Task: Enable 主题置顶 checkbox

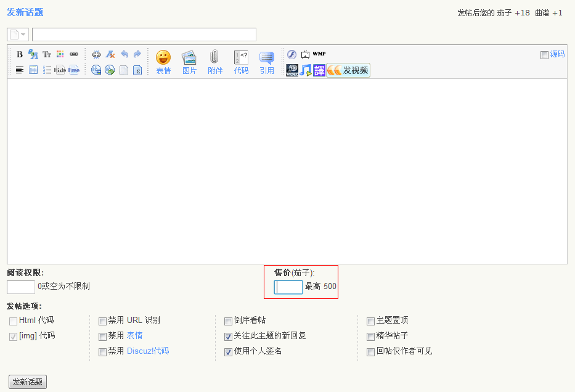Action: [x=371, y=321]
